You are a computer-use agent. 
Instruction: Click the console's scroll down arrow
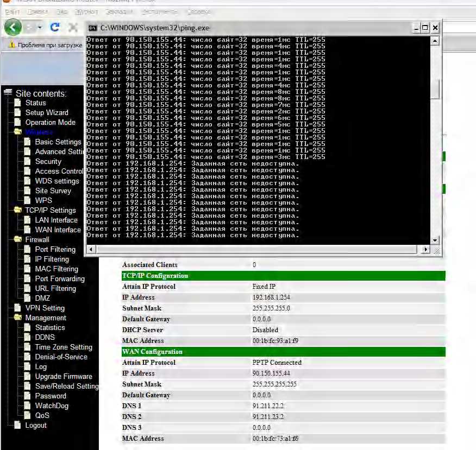[435, 239]
